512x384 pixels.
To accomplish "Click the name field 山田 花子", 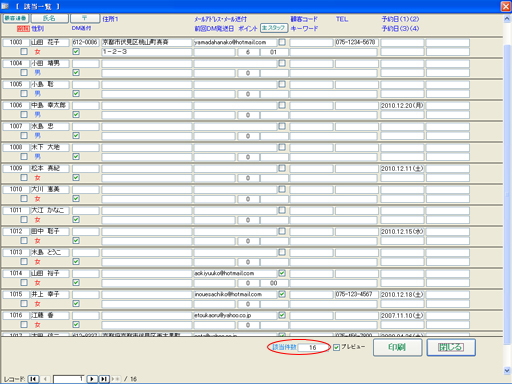I will coord(50,42).
